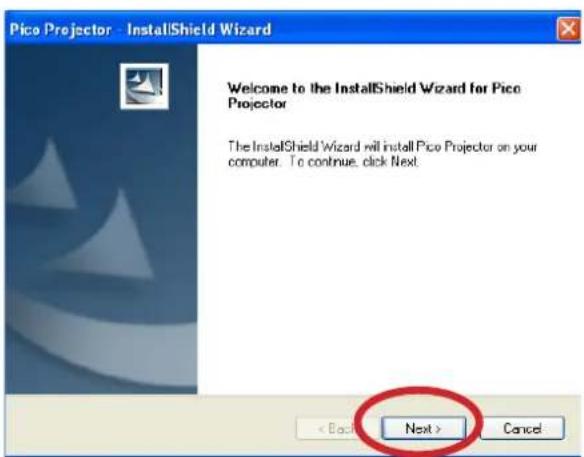Click the grey button bar left area
The width and height of the screenshot is (584, 457).
pyautogui.click(x=149, y=425)
